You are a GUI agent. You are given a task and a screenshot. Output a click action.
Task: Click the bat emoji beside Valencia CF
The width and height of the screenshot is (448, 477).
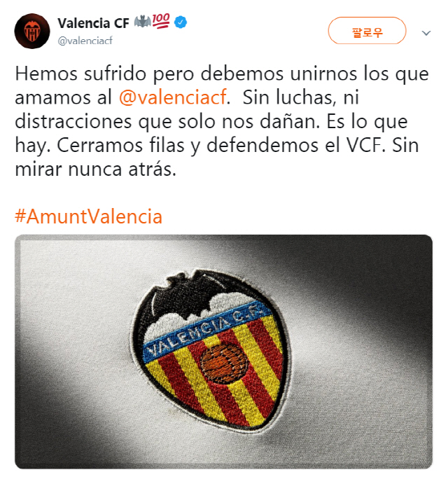(x=143, y=22)
